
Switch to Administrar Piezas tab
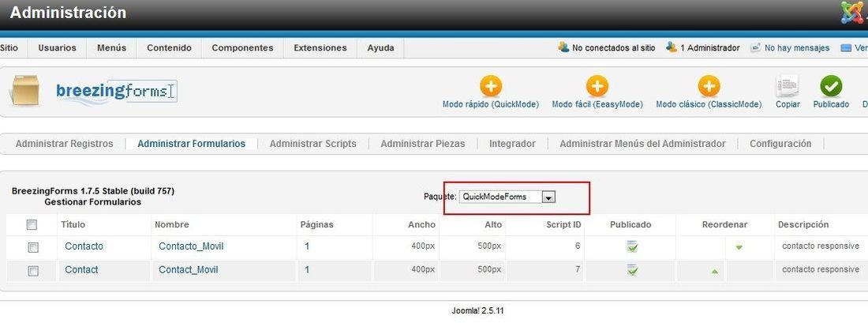(423, 144)
